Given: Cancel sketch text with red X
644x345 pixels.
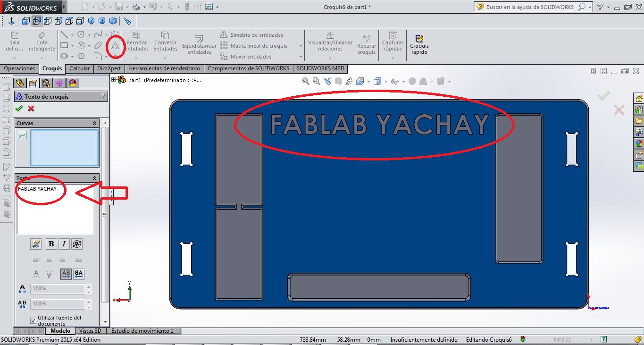Looking at the screenshot, I should 31,109.
